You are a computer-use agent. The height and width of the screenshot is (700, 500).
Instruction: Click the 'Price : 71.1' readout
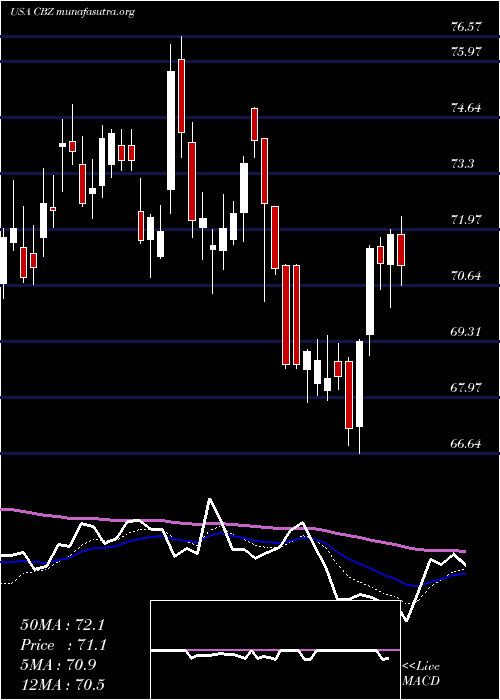[x=62, y=645]
